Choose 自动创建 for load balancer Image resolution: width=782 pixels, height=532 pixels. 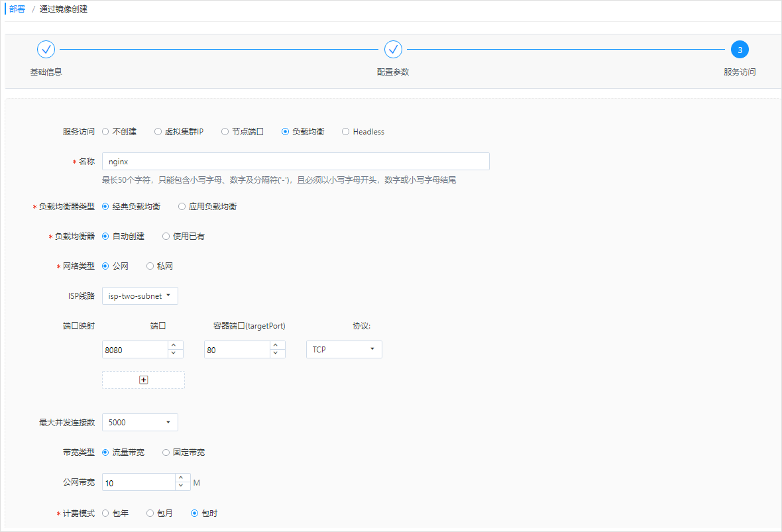tap(105, 237)
